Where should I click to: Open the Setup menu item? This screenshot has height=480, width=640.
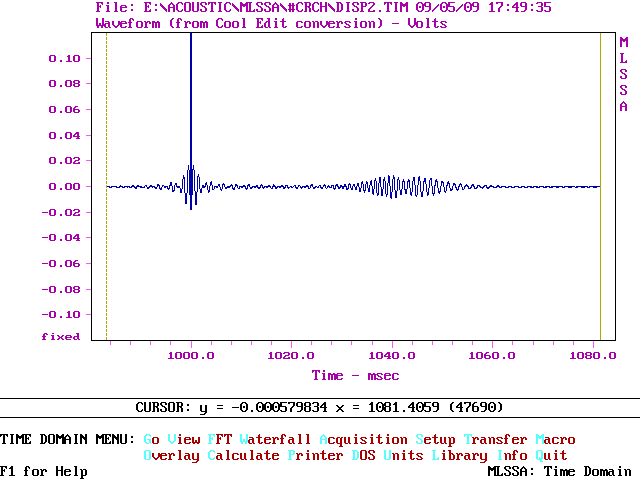click(x=436, y=440)
